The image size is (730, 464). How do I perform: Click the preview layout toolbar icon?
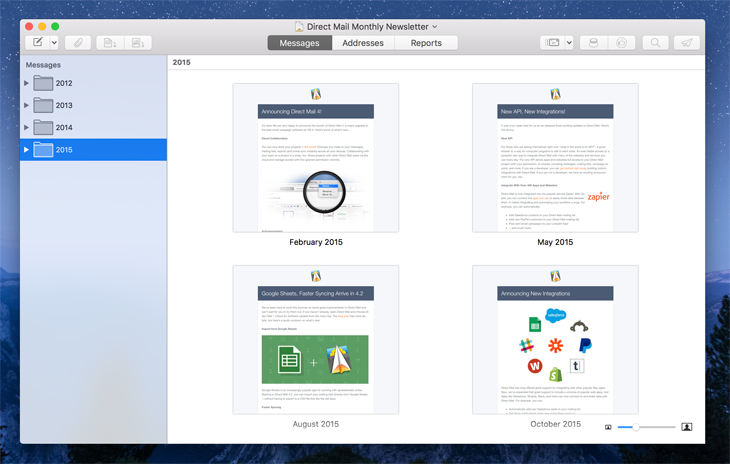coord(552,43)
